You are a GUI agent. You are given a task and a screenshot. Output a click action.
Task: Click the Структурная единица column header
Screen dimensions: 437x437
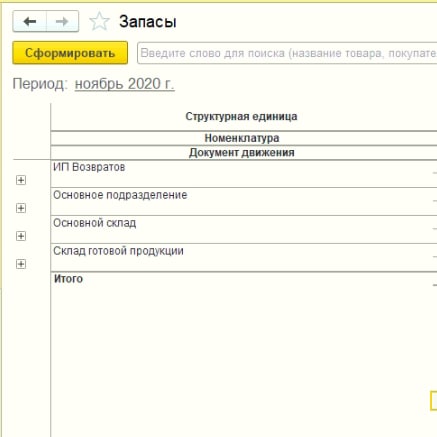pyautogui.click(x=244, y=117)
